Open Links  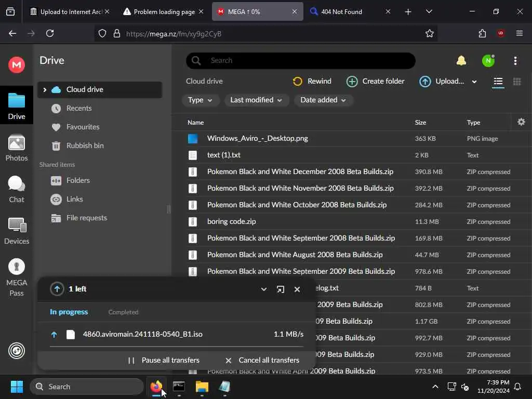coord(74,199)
